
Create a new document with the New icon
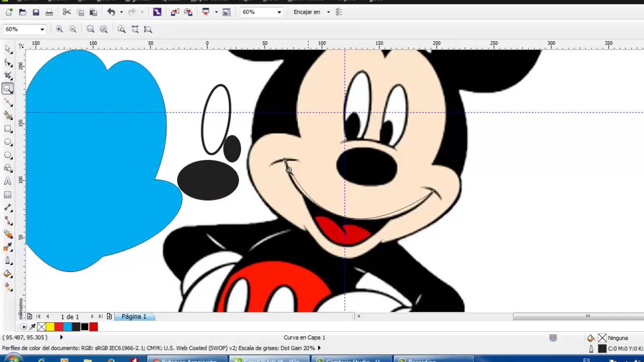[9, 12]
